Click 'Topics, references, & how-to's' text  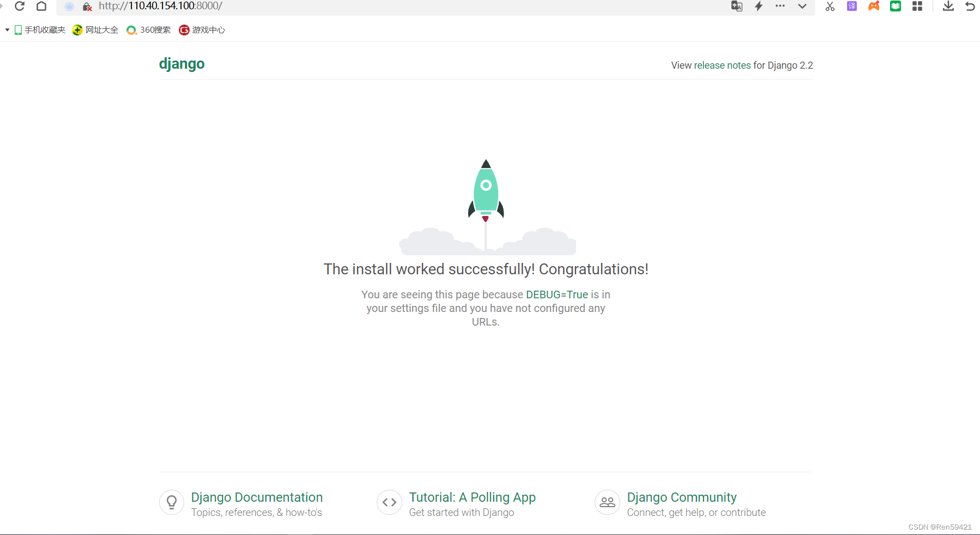pyautogui.click(x=257, y=513)
